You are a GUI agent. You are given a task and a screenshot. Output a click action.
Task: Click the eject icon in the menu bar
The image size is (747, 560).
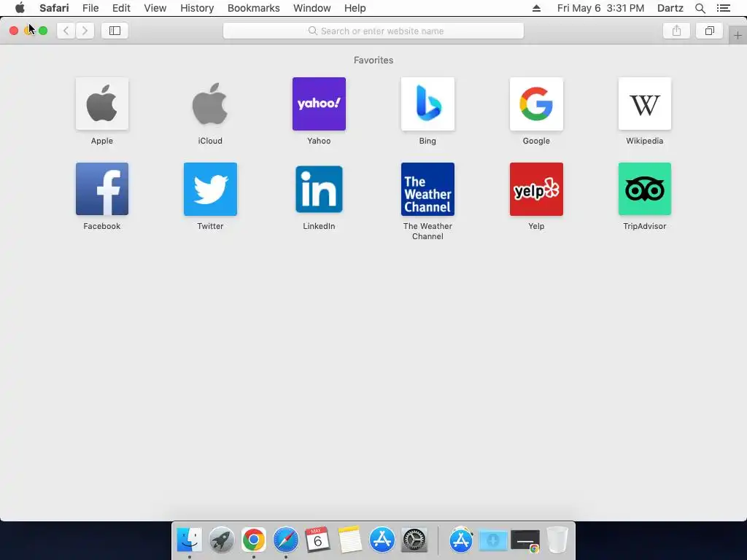(536, 8)
